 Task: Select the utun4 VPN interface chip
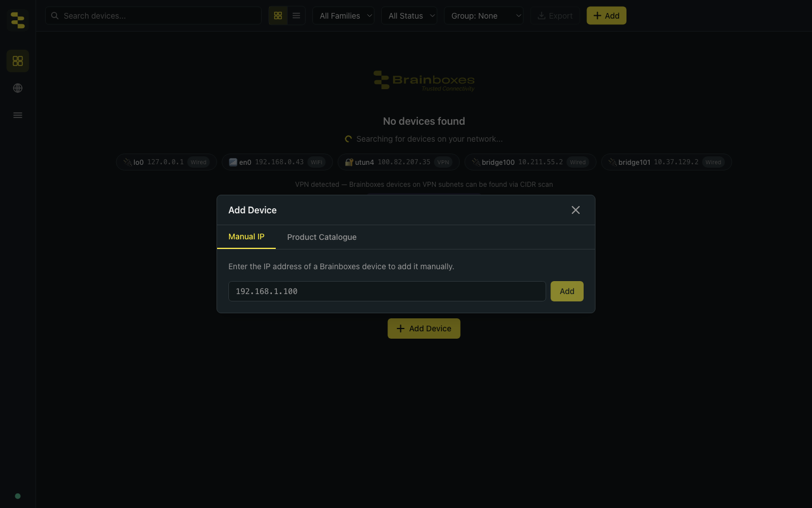click(399, 162)
